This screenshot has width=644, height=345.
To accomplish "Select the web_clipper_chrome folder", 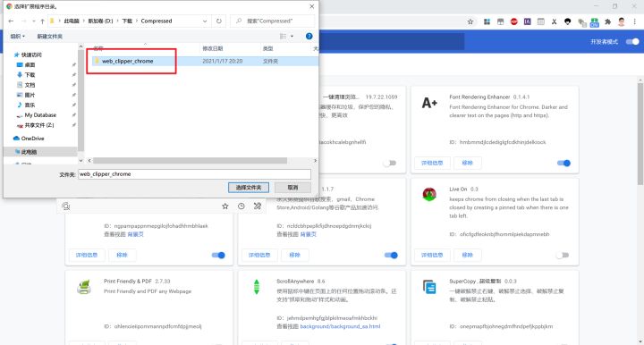I will click(x=127, y=61).
